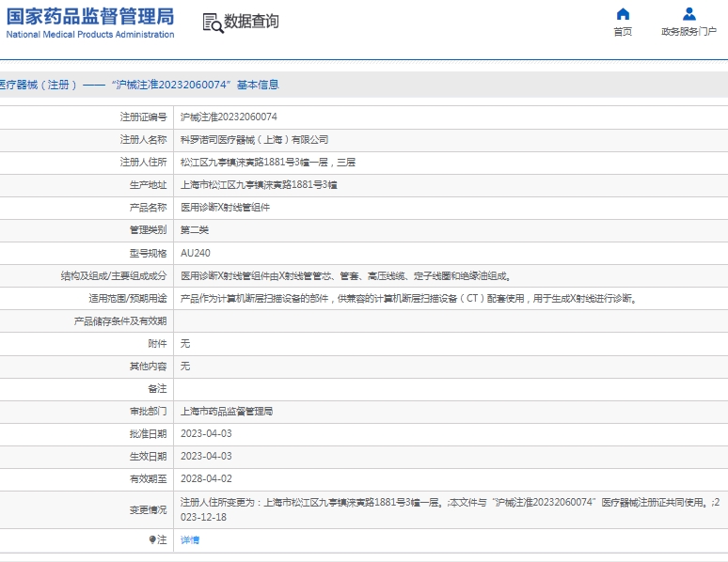
Task: Open the 首页 home icon
Action: [x=623, y=14]
